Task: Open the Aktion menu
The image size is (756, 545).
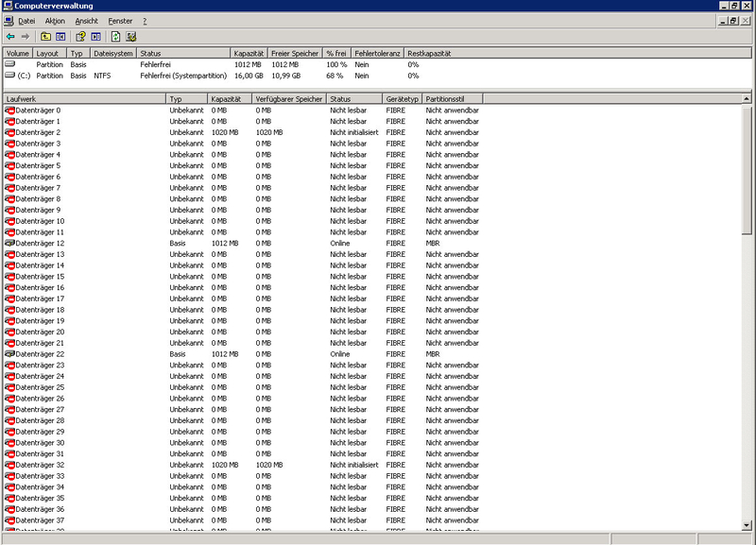Action: pos(56,21)
